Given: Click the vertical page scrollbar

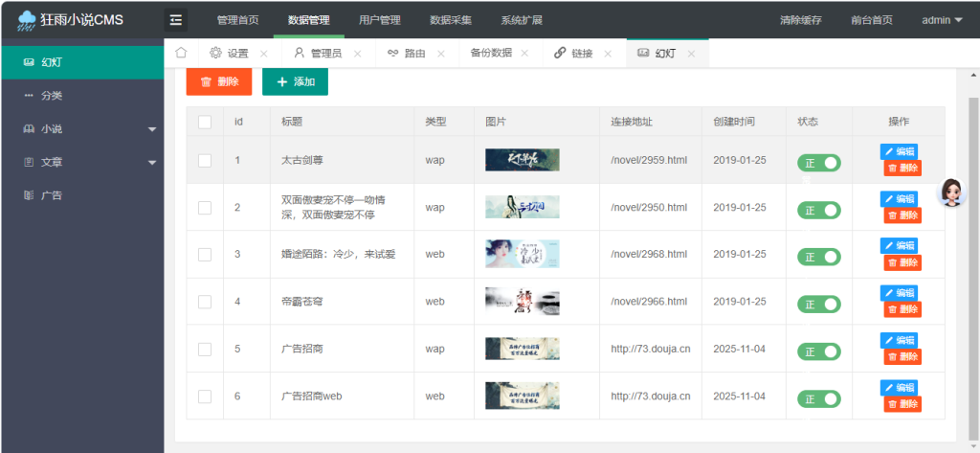Looking at the screenshot, I should point(973,269).
